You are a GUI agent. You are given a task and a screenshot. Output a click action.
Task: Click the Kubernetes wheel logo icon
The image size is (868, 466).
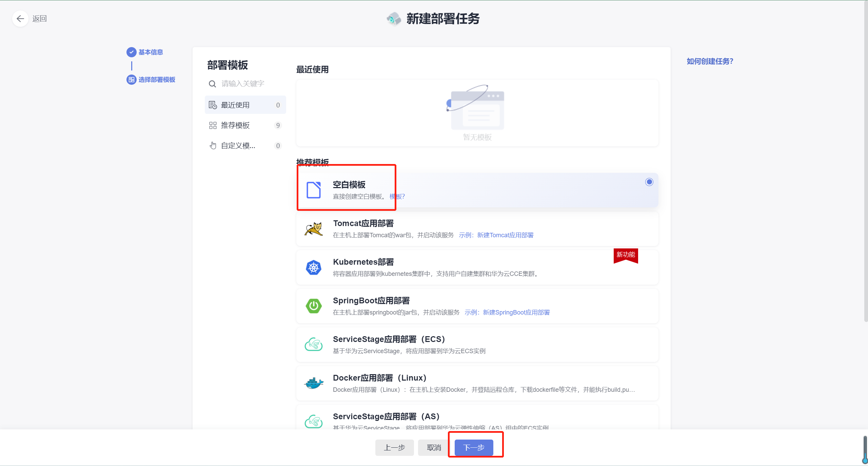pyautogui.click(x=314, y=268)
